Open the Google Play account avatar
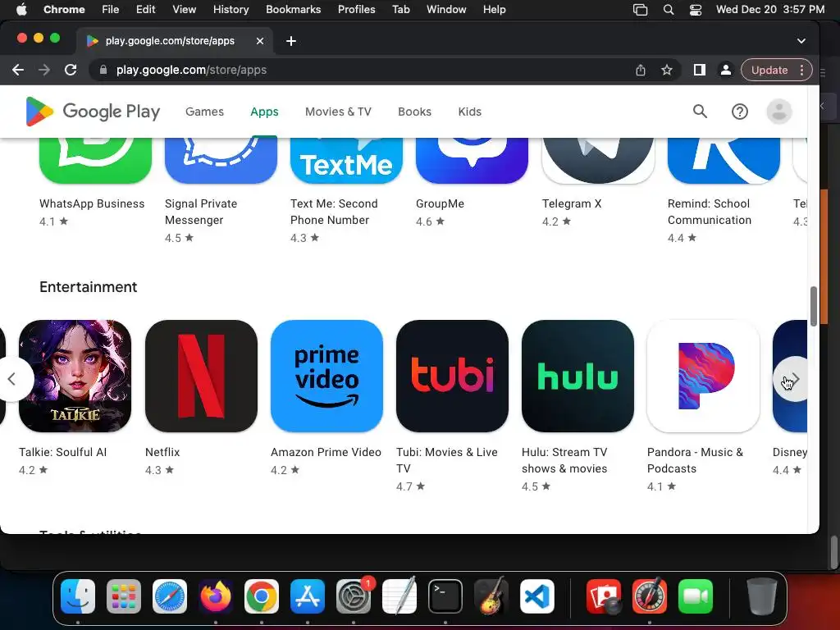The width and height of the screenshot is (840, 630). [779, 112]
